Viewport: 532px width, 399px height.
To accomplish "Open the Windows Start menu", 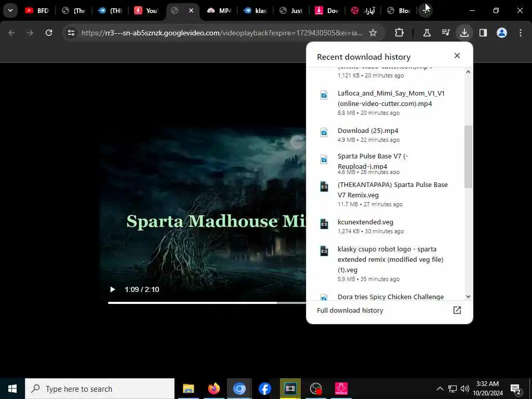I will pyautogui.click(x=12, y=389).
